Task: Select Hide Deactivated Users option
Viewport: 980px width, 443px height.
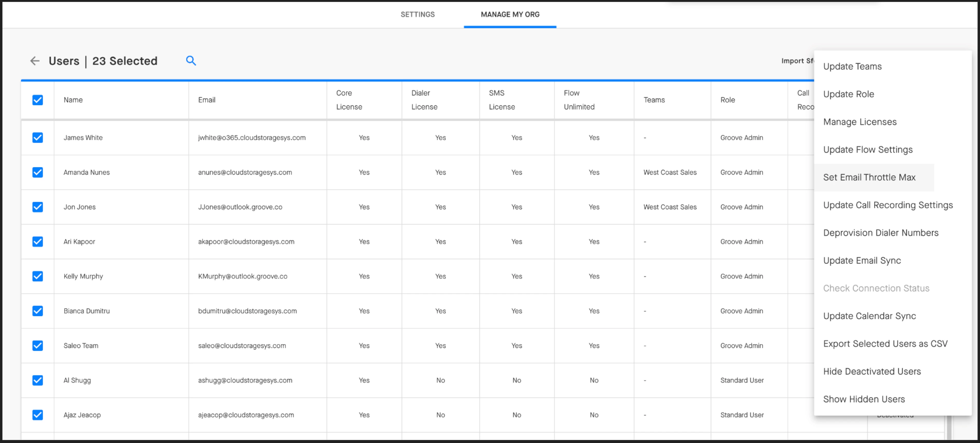Action: point(872,372)
